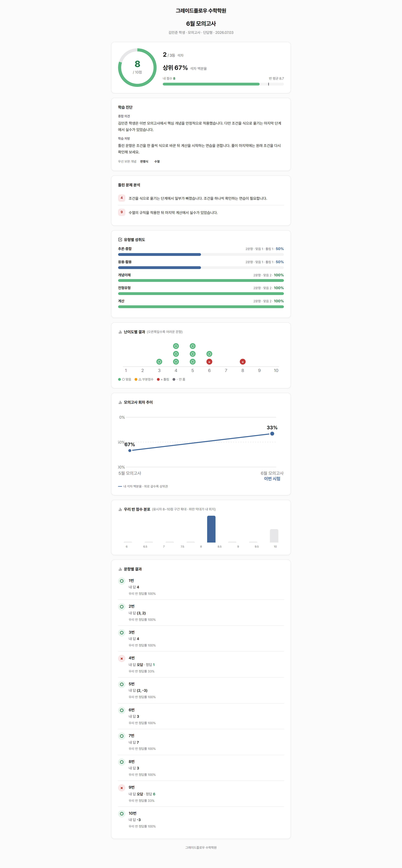The width and height of the screenshot is (402, 868).
Task: Click the 정답 1 text for 4번
Action: pyautogui.click(x=150, y=665)
